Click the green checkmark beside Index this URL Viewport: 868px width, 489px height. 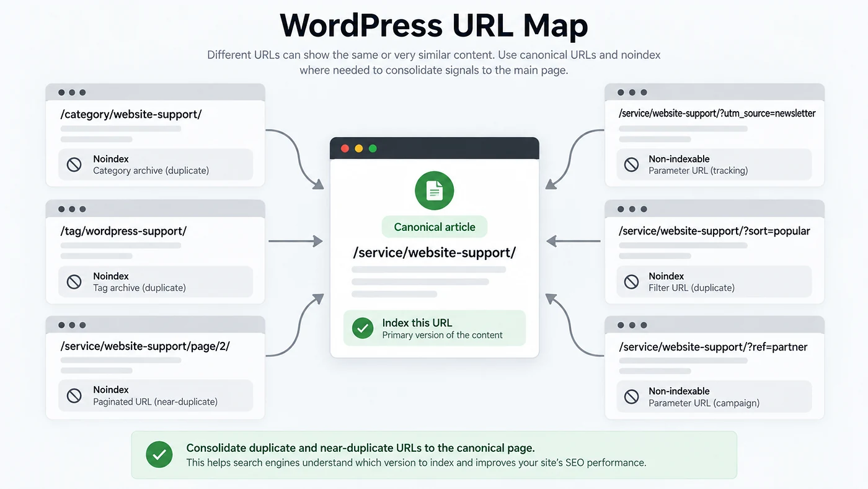tap(363, 328)
